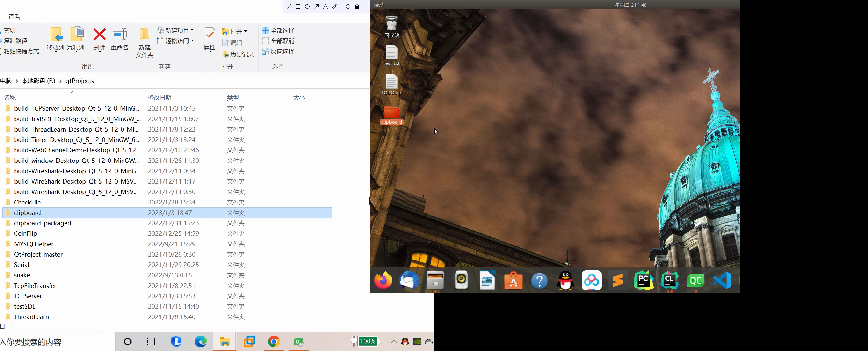This screenshot has width=868, height=351.
Task: Open Ubuntu Software orange bag icon
Action: (x=513, y=280)
